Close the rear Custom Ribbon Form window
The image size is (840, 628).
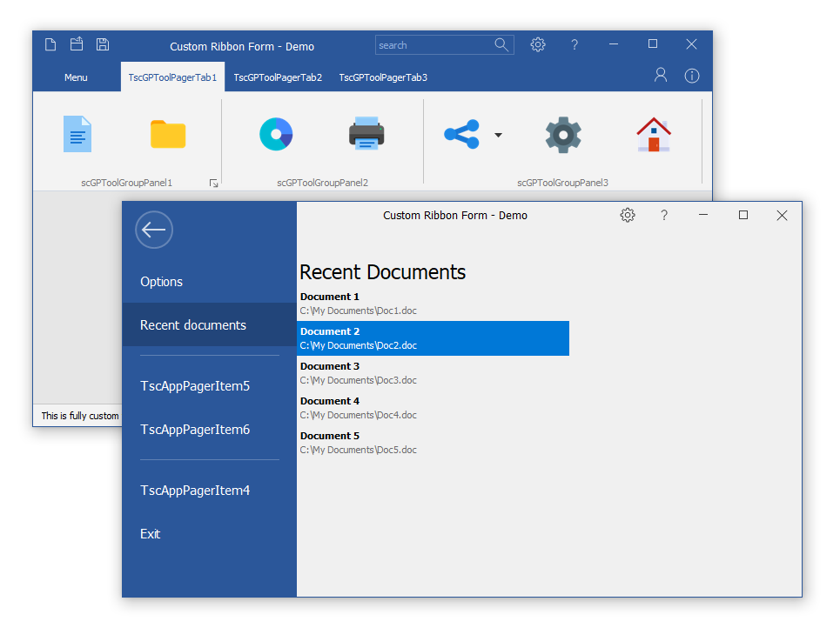[692, 44]
